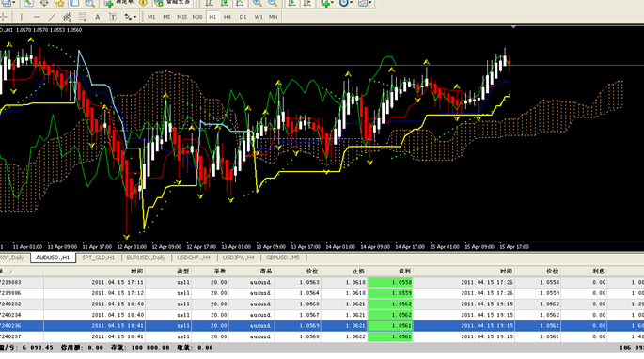The width and height of the screenshot is (644, 359).
Task: Switch to the EURUSD,Daily chart tab
Action: [146, 258]
